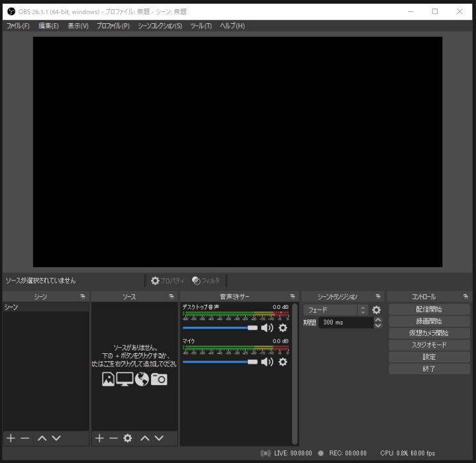This screenshot has height=463, width=476.
Task: Pop out the 音声ミキサー dock panel
Action: tap(293, 296)
